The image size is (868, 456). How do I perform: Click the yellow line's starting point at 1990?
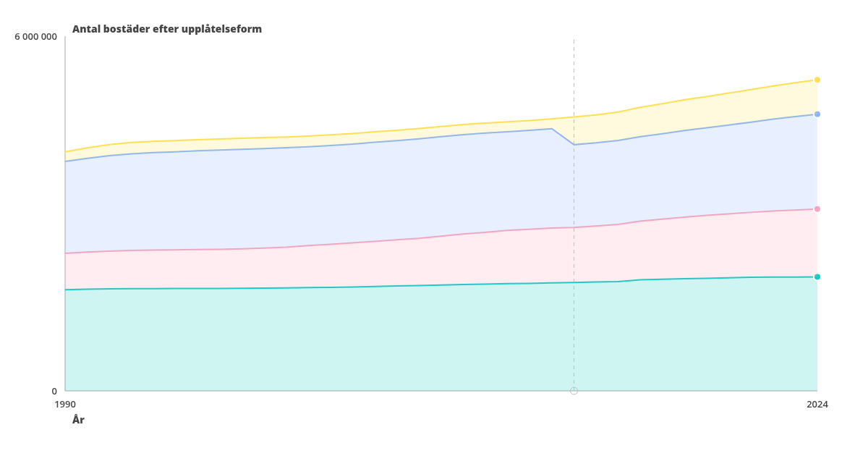click(x=66, y=152)
